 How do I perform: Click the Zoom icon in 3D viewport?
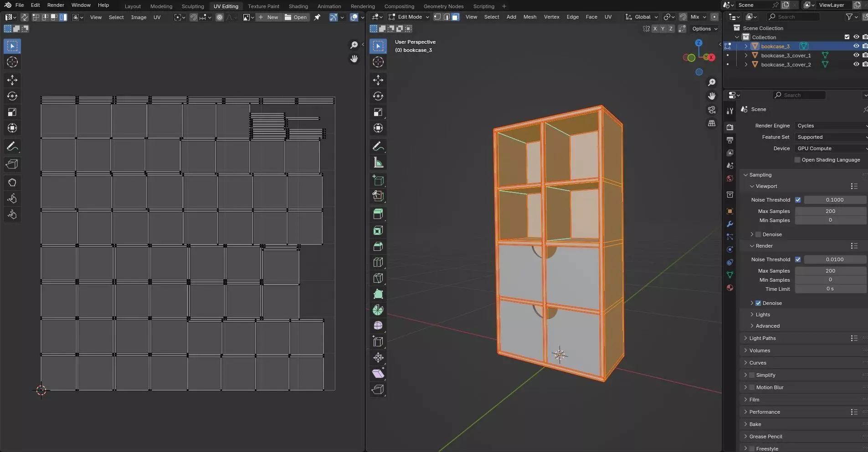tap(712, 82)
